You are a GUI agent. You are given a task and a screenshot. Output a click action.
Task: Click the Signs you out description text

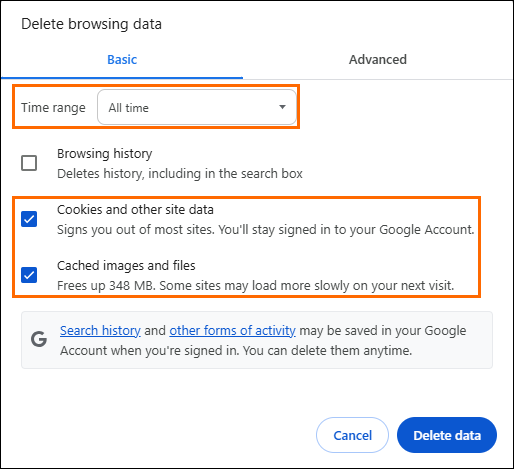coord(265,230)
